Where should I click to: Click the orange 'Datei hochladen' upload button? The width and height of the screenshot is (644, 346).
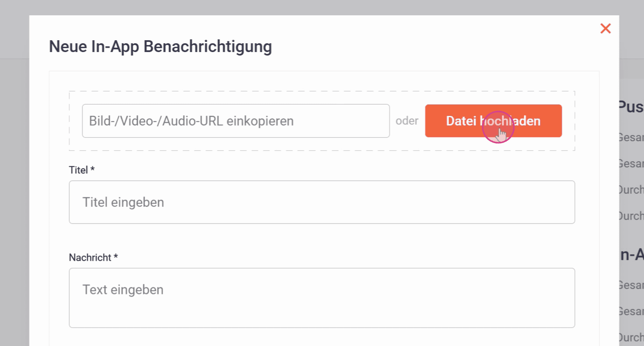click(493, 121)
